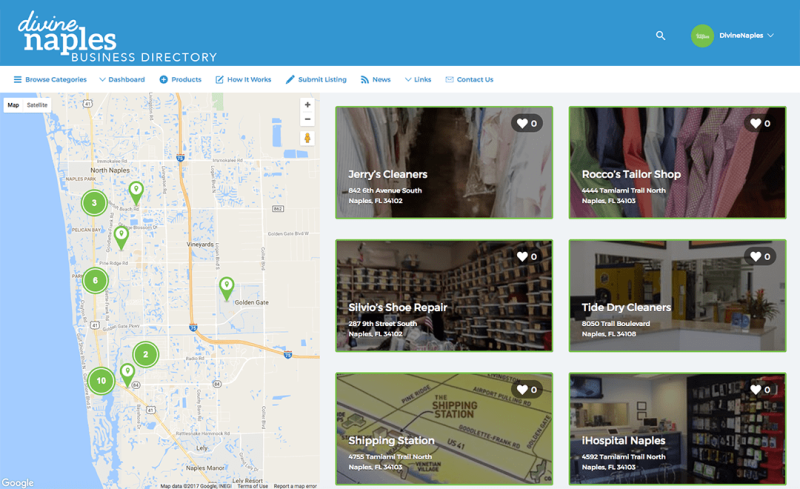
Task: Click address 4755 Tamiami Trail North
Action: click(x=390, y=457)
